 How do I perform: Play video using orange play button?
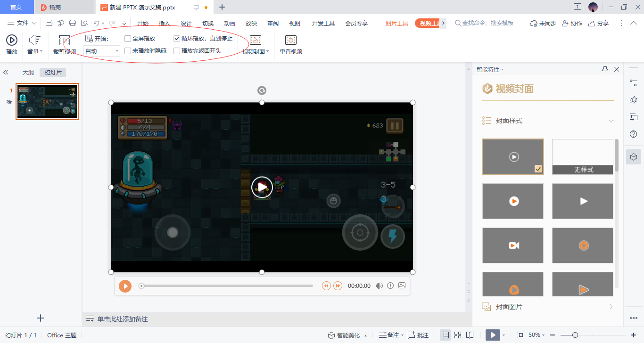click(x=125, y=286)
